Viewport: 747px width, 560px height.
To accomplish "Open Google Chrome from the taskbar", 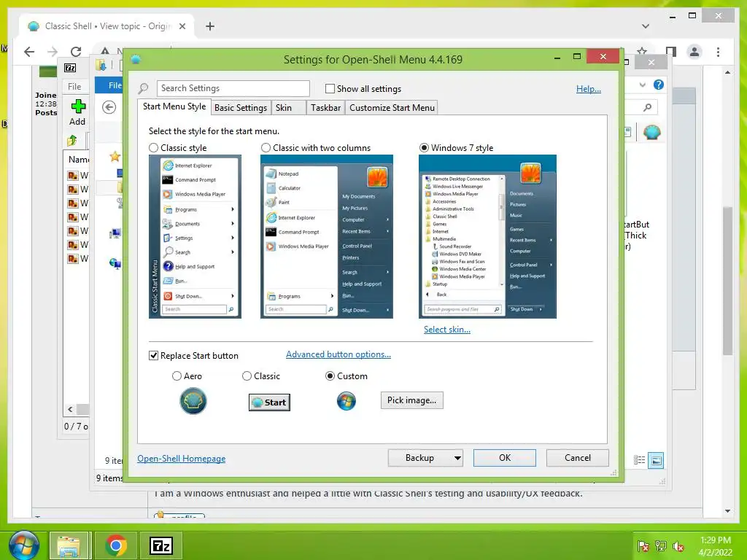I will point(116,545).
